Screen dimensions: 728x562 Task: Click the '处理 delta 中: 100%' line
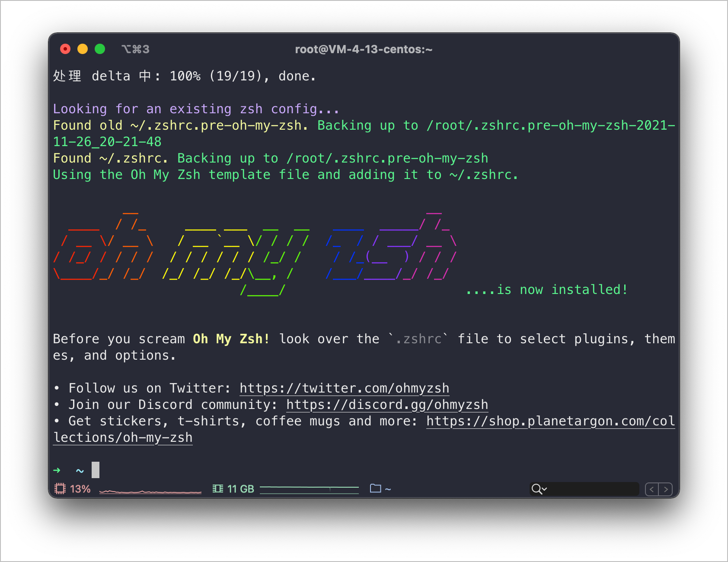(x=185, y=76)
